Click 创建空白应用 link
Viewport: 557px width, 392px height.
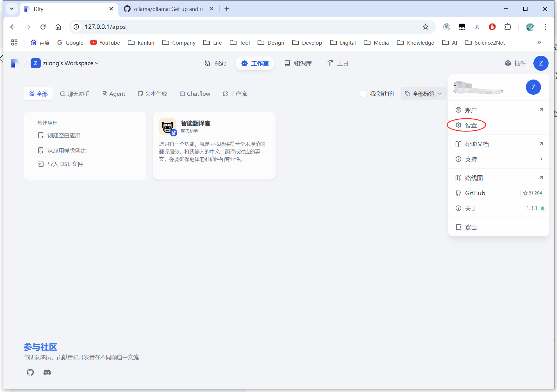(63, 135)
